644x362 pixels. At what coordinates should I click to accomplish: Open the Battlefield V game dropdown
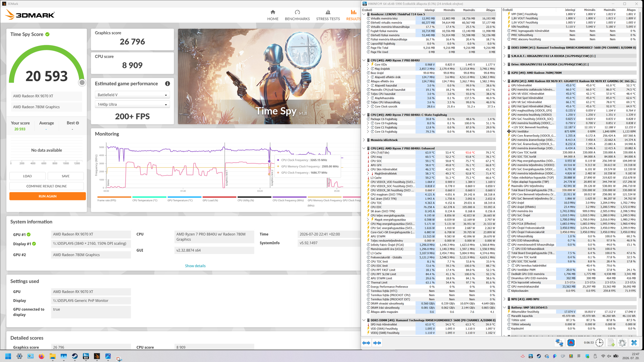[132, 95]
